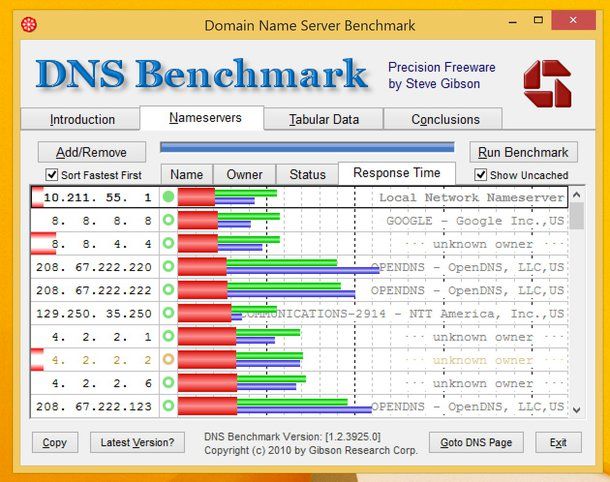Switch to the Owner sub-tab
Image resolution: width=610 pixels, height=482 pixels.
[x=245, y=174]
